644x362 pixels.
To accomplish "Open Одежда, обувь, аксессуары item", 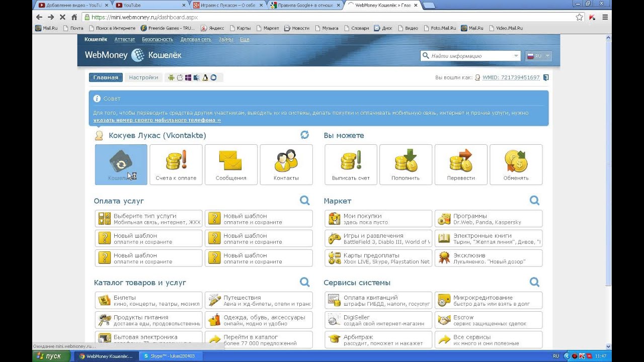I will click(259, 320).
